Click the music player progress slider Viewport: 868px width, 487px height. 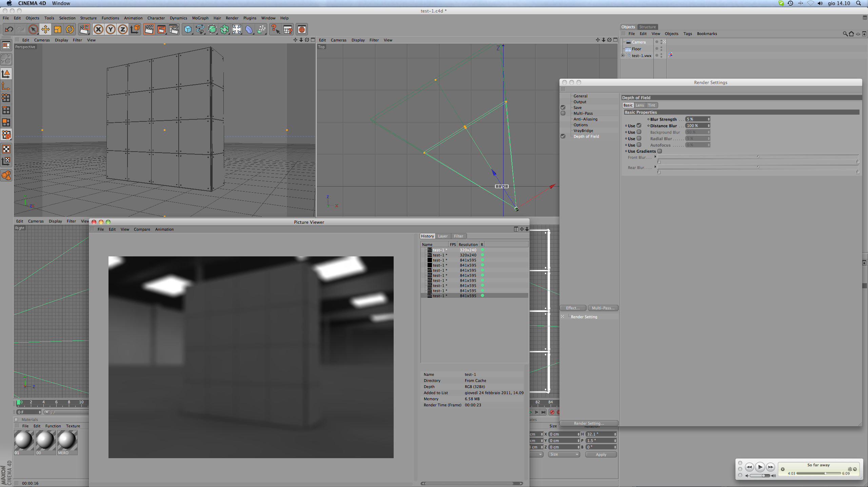(x=818, y=473)
